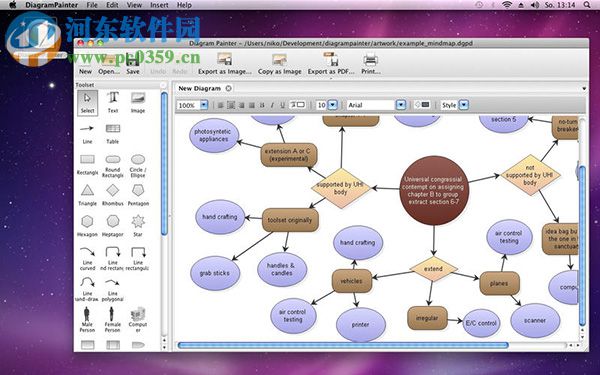Insert a Female Person figure

pos(112,320)
